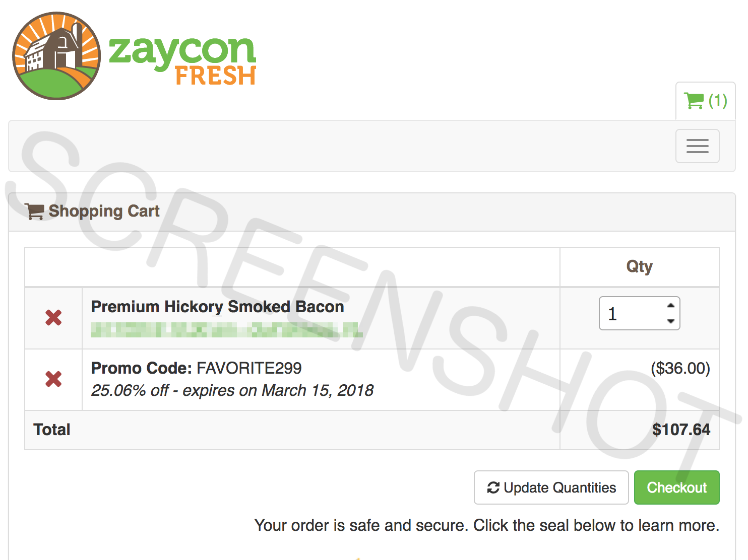Remove the FAVORITE299 promo code
This screenshot has width=748, height=560.
(53, 379)
